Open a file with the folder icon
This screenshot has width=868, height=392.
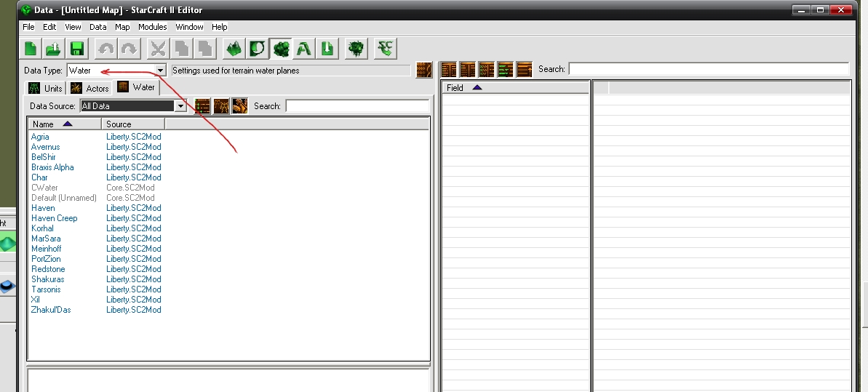point(54,49)
